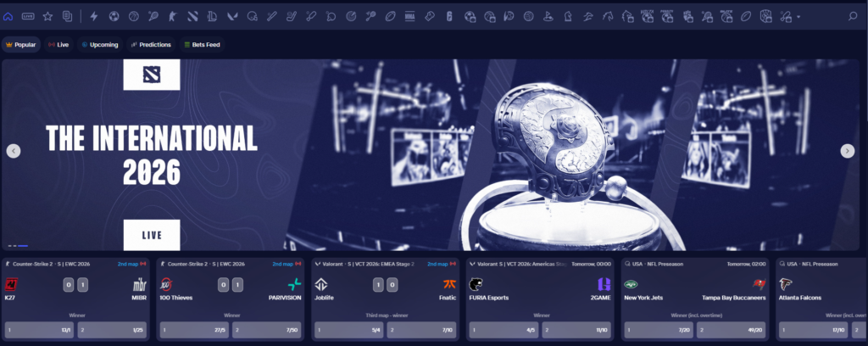
Task: Bet on K27 at 13/1
Action: click(39, 330)
